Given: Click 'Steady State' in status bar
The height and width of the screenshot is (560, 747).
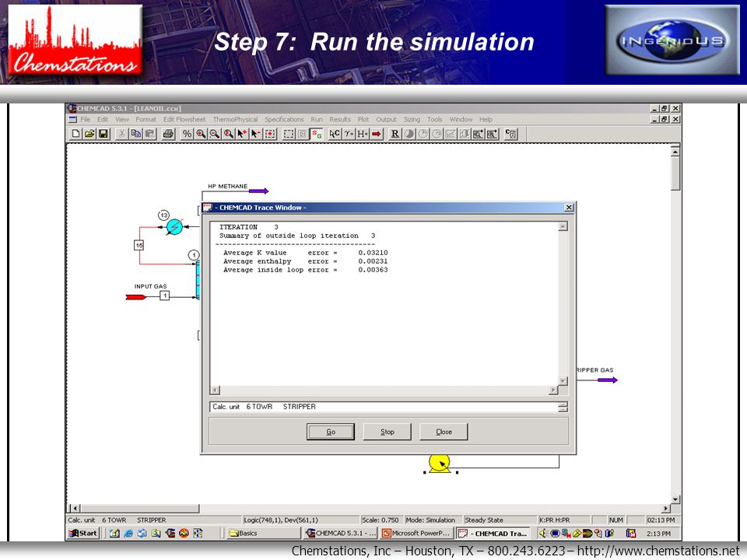Looking at the screenshot, I should tap(483, 520).
